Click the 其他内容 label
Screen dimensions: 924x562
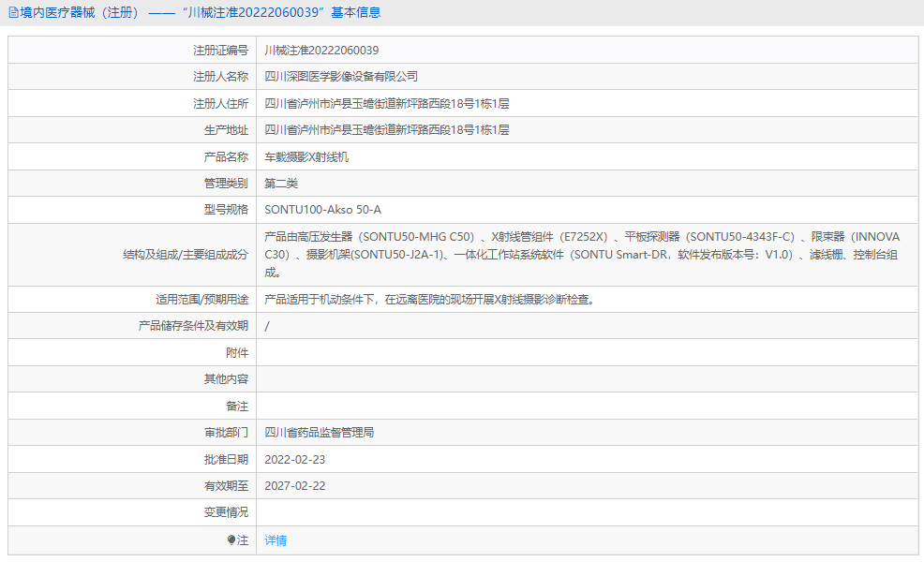[x=226, y=378]
